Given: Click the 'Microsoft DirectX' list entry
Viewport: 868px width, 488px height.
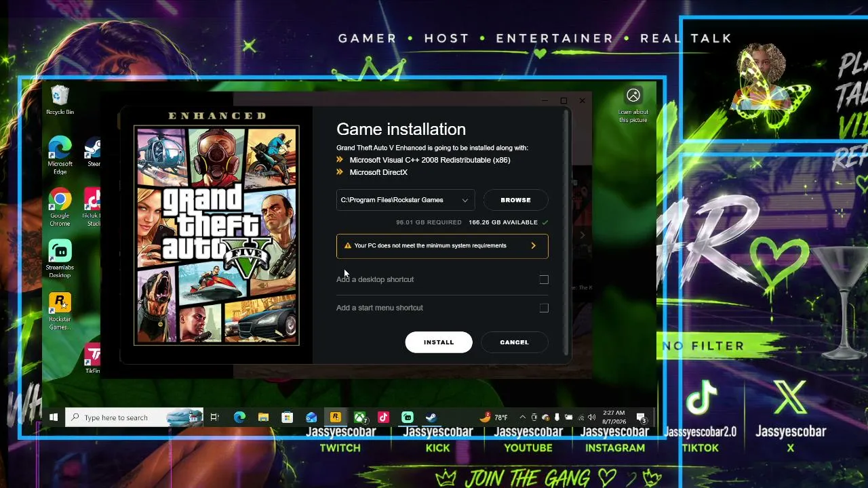Looking at the screenshot, I should click(x=378, y=172).
